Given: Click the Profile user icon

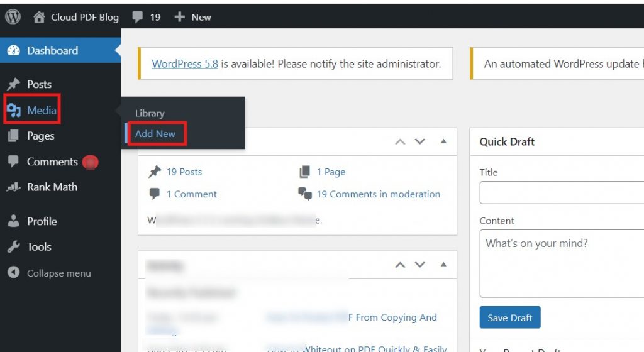Looking at the screenshot, I should pyautogui.click(x=14, y=221).
